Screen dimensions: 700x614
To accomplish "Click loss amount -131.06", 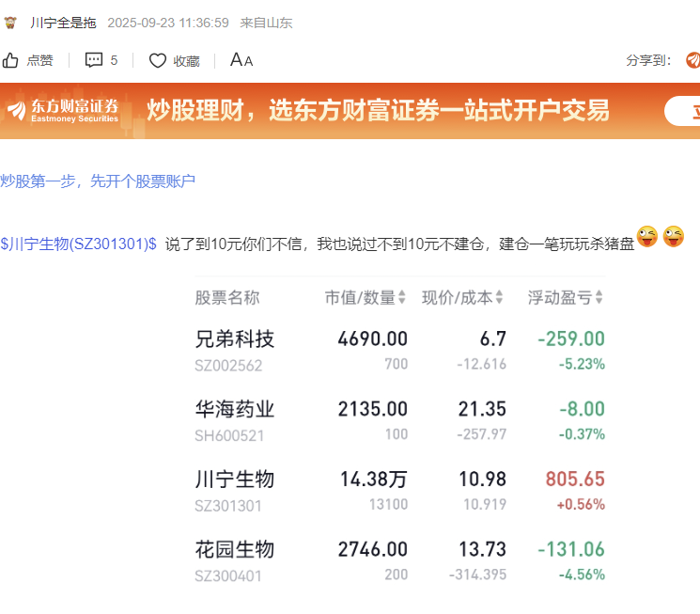I will [571, 550].
